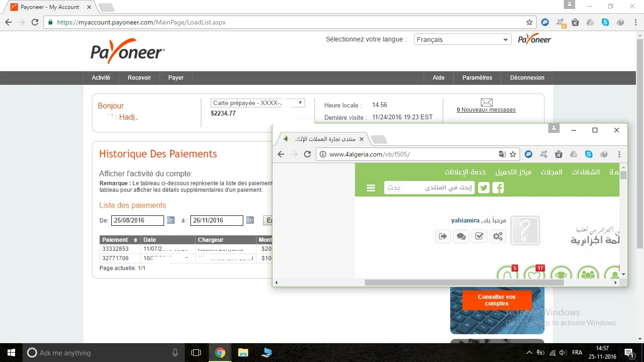
Task: Click the forum checkmark icon under username
Action: [479, 237]
